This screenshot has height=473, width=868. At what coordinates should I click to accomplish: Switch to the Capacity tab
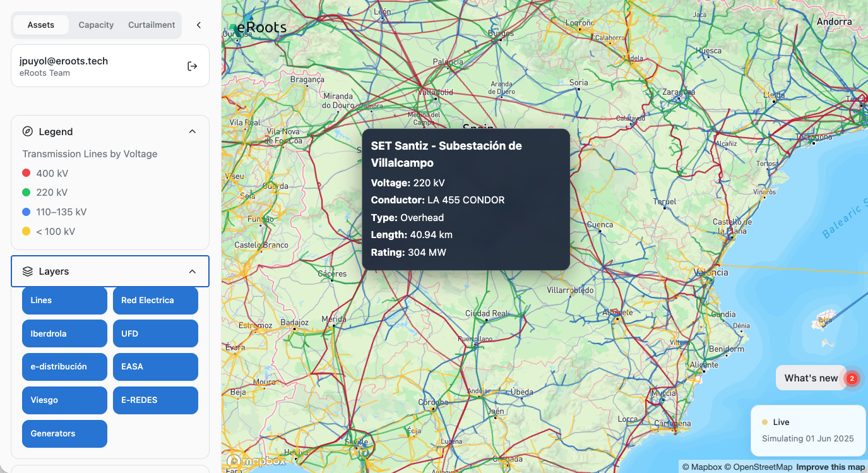tap(96, 25)
